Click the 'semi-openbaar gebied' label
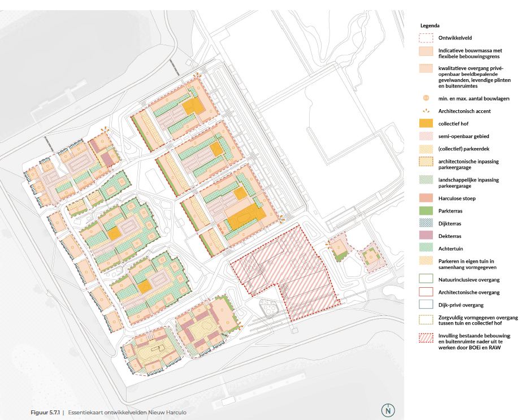This screenshot has width=529, height=420. [x=463, y=136]
